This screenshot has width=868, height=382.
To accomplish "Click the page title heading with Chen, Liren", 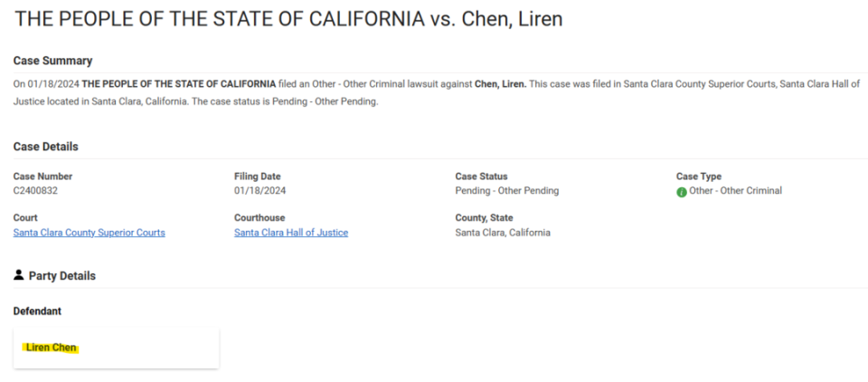I will click(288, 19).
